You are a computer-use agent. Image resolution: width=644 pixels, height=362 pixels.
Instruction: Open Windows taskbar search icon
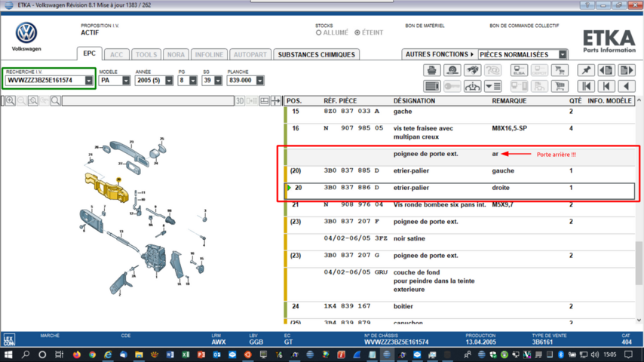coord(26,354)
